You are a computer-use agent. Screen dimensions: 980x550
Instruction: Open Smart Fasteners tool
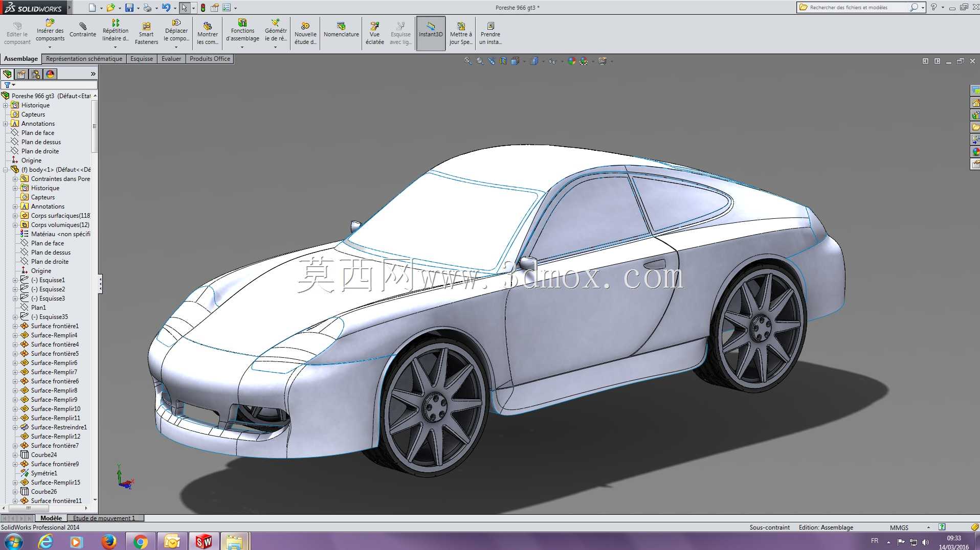146,34
